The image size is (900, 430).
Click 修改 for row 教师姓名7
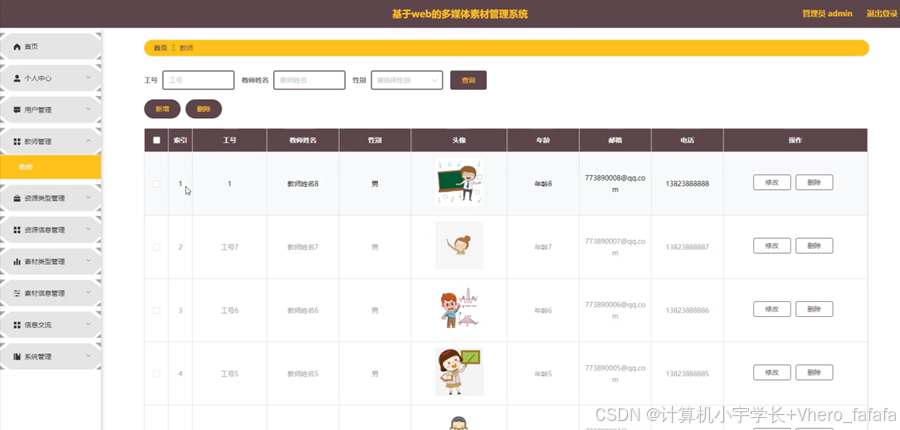click(x=772, y=246)
